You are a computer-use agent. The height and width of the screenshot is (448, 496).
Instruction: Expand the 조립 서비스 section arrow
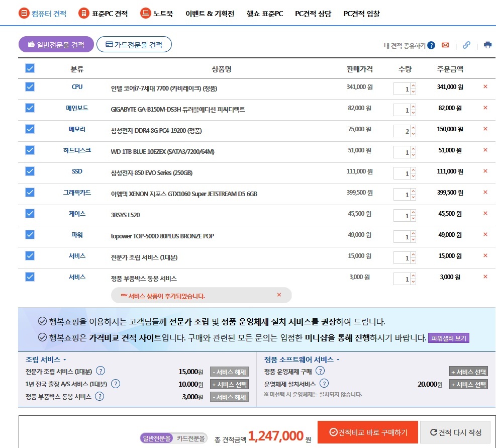tap(64, 360)
